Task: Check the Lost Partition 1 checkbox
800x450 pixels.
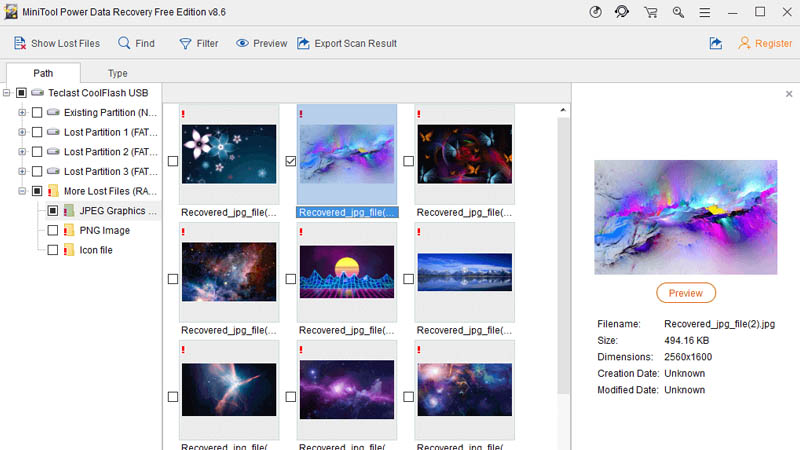Action: (37, 132)
